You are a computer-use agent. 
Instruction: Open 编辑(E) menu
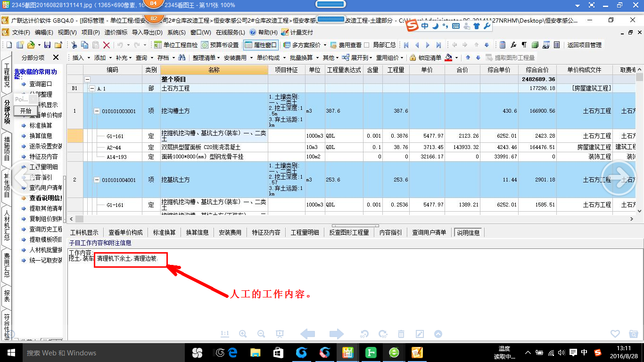pyautogui.click(x=44, y=33)
